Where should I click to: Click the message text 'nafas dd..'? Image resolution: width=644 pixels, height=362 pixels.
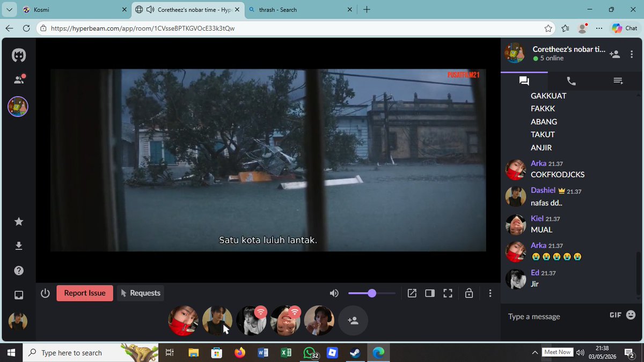tap(546, 203)
